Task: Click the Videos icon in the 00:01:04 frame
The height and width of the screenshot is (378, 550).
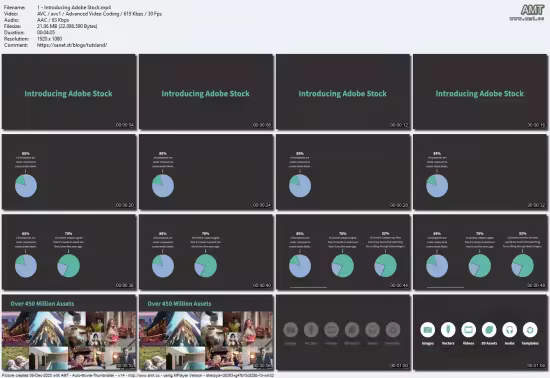Action: [468, 330]
